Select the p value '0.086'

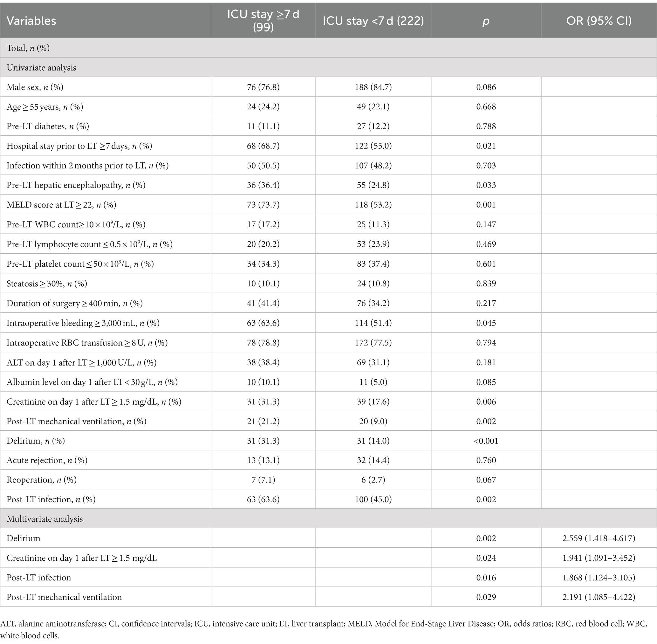pyautogui.click(x=486, y=87)
